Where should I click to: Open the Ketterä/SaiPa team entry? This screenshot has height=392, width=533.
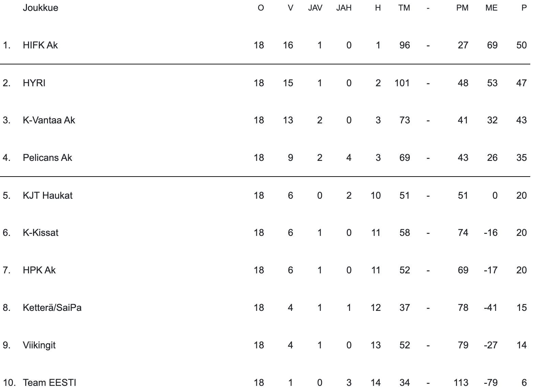[52, 307]
